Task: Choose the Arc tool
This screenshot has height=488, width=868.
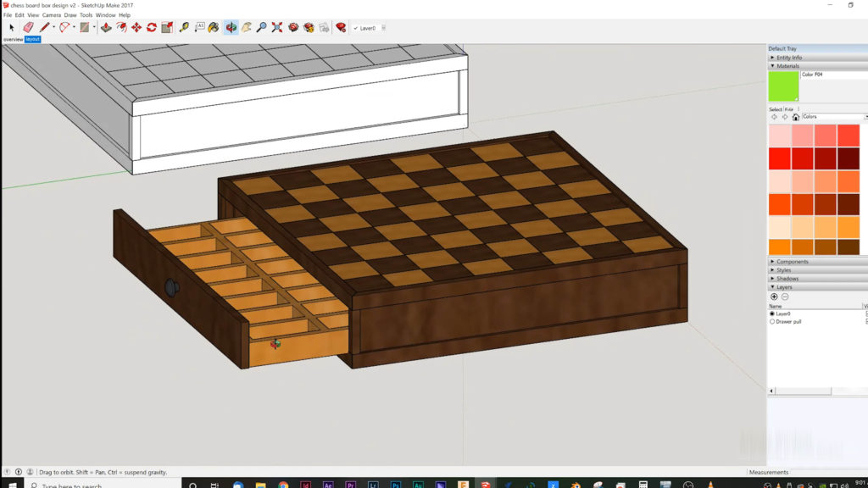Action: click(x=64, y=28)
